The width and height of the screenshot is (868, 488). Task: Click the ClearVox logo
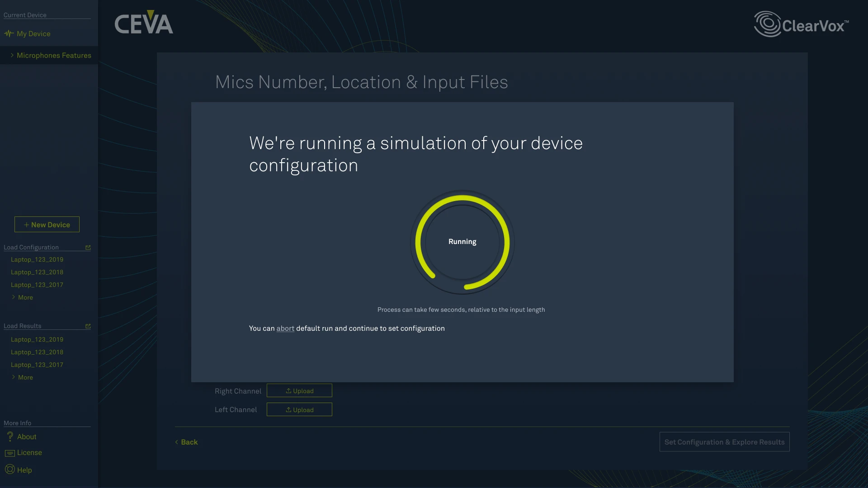tap(801, 24)
